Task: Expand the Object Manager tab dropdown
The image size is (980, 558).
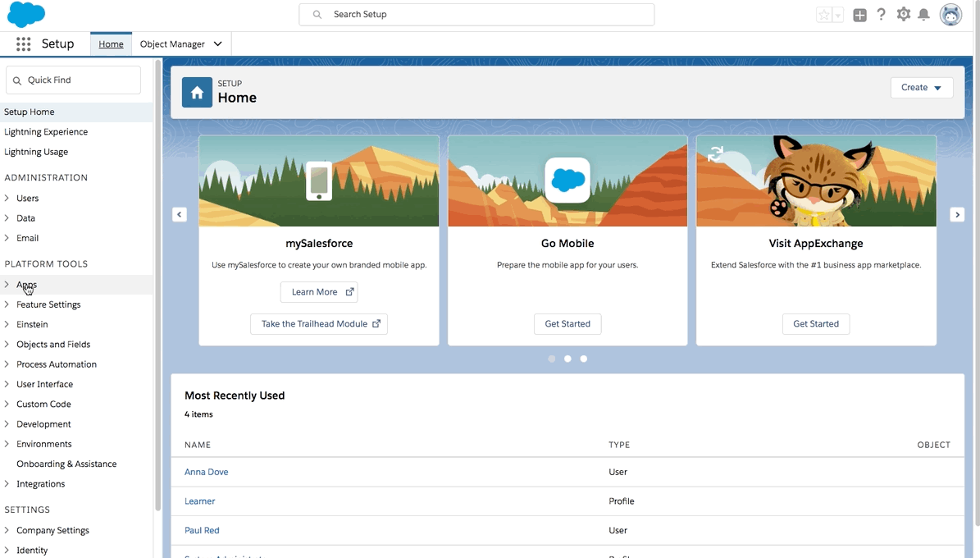Action: pyautogui.click(x=218, y=44)
